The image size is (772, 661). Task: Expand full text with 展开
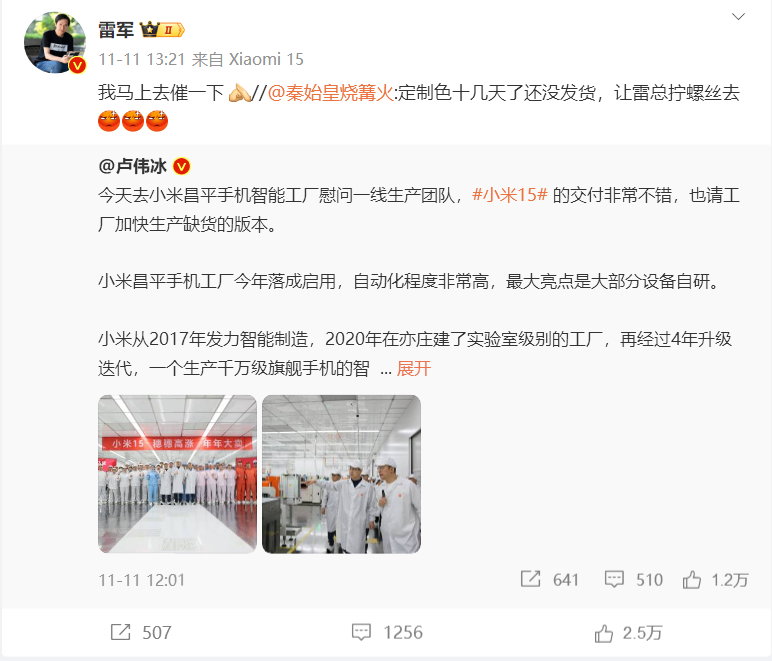point(414,368)
